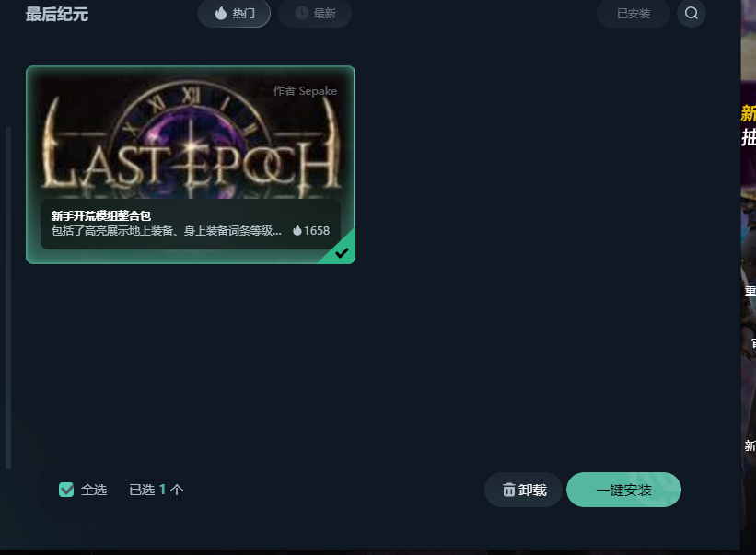The image size is (756, 555).
Task: Click the yellow 新 banner on right panel
Action: click(x=749, y=113)
